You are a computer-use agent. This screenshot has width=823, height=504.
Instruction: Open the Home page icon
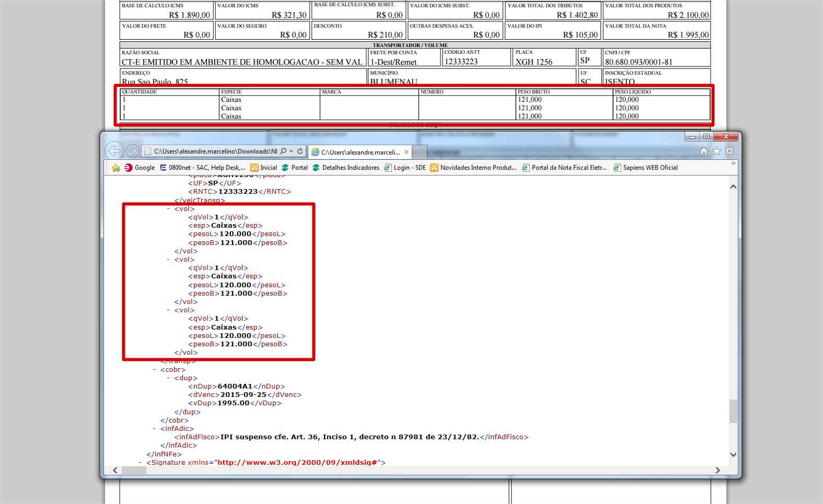coord(704,151)
